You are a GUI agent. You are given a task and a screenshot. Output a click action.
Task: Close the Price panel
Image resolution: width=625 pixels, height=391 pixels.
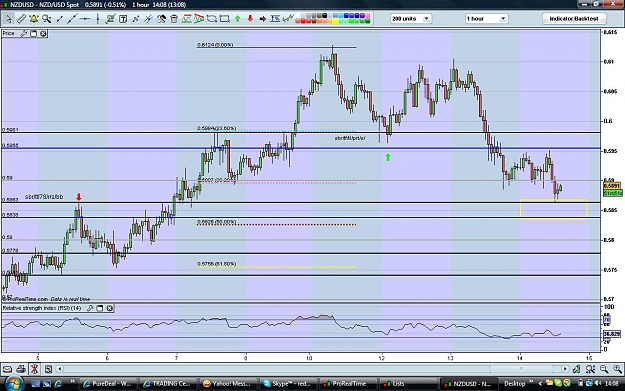point(43,34)
